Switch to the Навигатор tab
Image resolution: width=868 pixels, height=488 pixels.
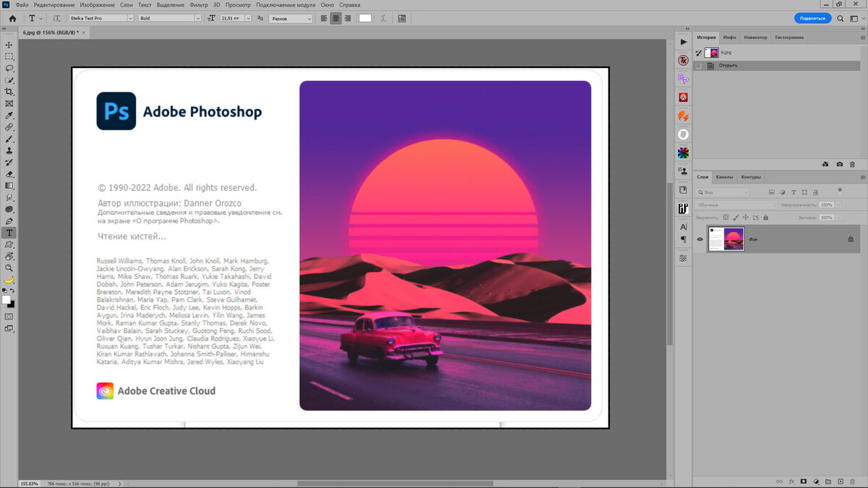coord(755,37)
